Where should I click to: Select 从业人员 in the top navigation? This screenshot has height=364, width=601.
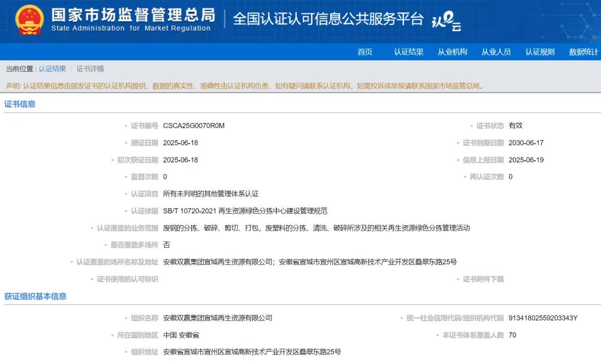pyautogui.click(x=496, y=52)
